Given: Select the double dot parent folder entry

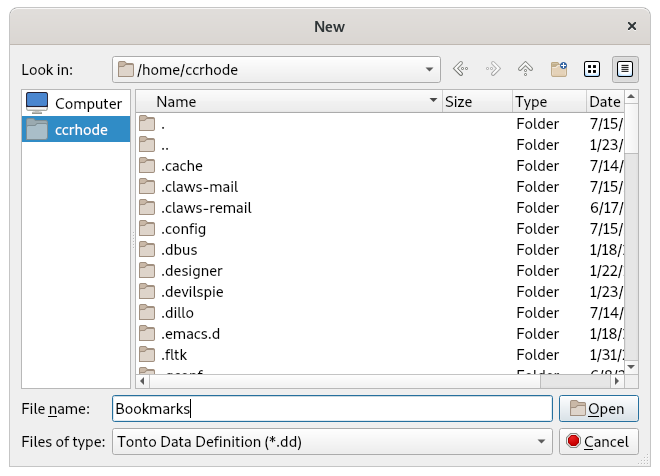Looking at the screenshot, I should pyautogui.click(x=380, y=145).
